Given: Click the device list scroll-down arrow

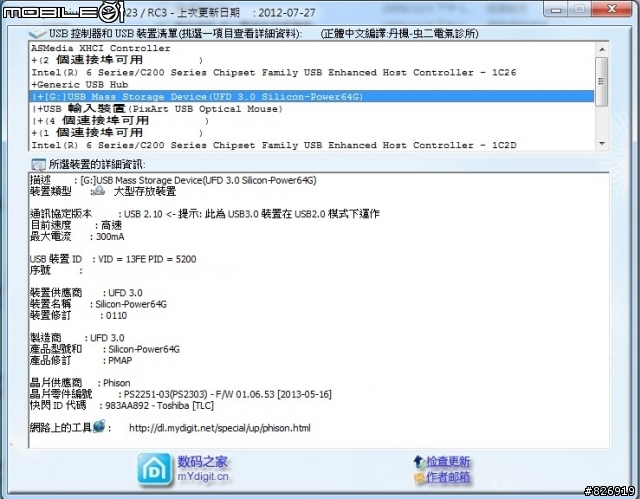Looking at the screenshot, I should pyautogui.click(x=602, y=144).
